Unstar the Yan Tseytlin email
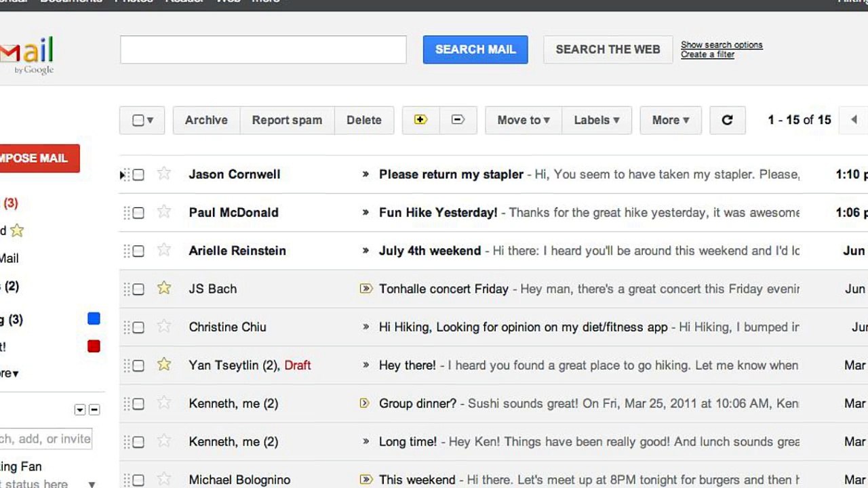 (x=164, y=365)
